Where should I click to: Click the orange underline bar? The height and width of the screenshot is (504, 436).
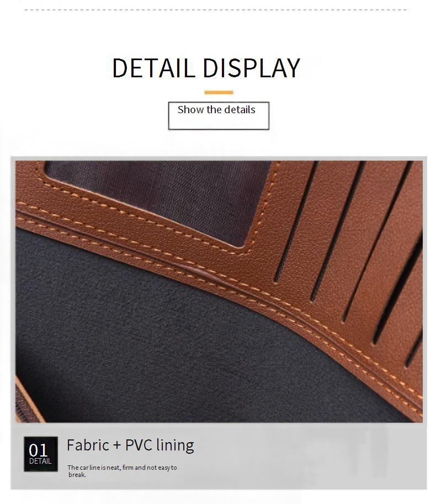(219, 93)
